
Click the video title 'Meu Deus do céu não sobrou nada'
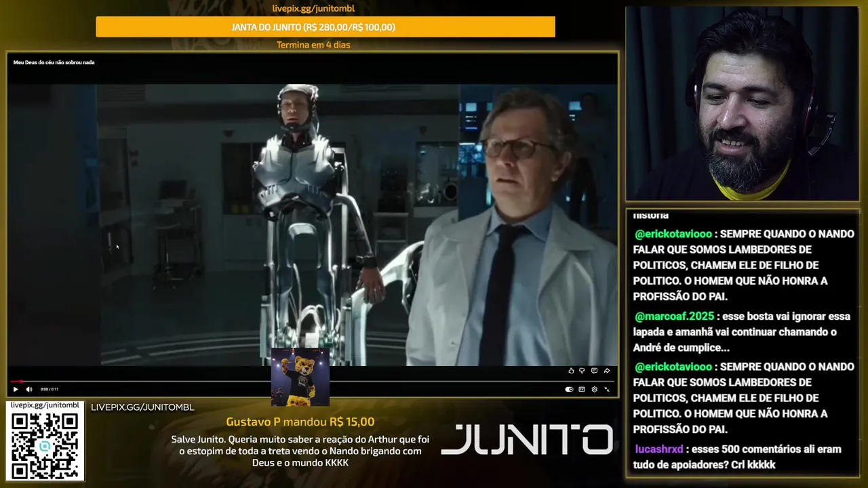[x=54, y=62]
